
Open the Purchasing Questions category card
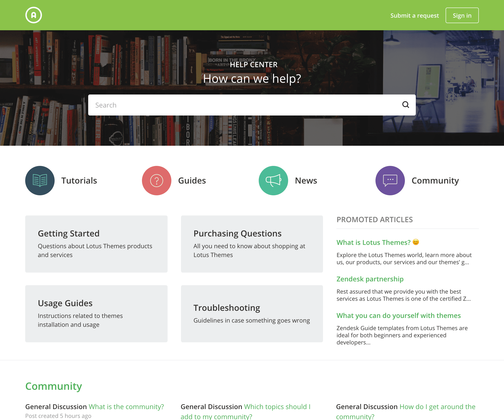[x=252, y=244]
